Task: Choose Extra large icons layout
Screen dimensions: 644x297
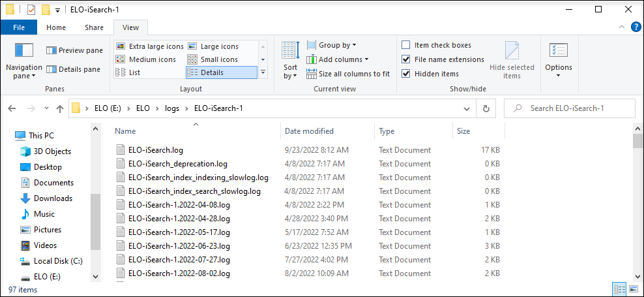Action: click(150, 46)
